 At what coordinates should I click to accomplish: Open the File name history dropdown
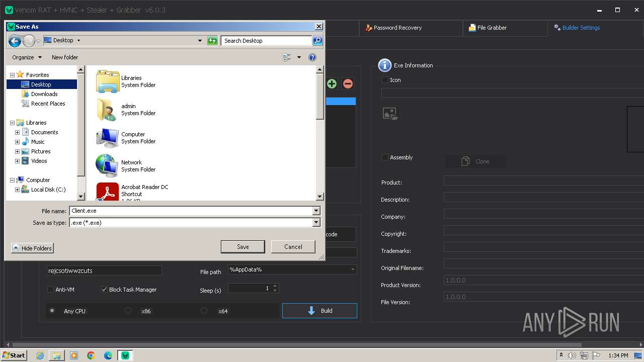316,211
